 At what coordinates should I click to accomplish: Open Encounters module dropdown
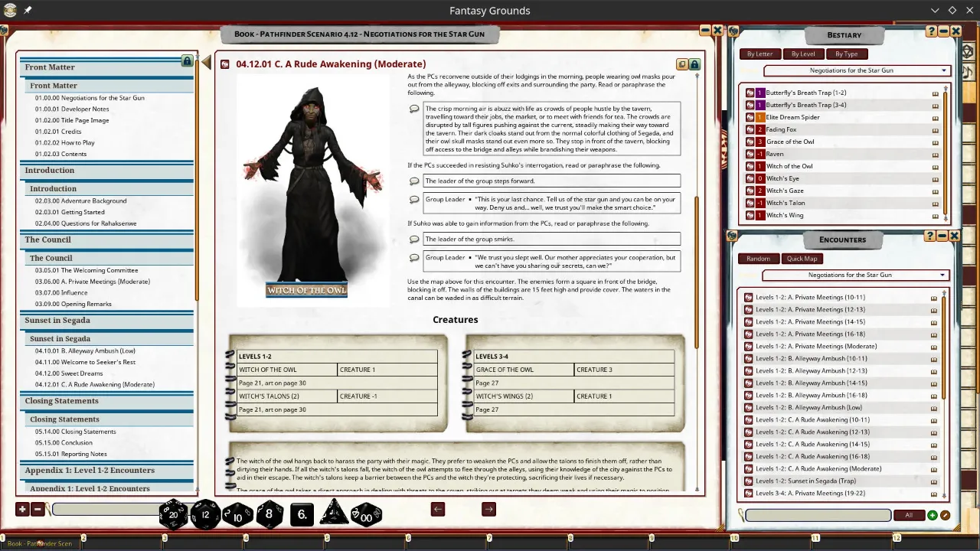click(855, 275)
